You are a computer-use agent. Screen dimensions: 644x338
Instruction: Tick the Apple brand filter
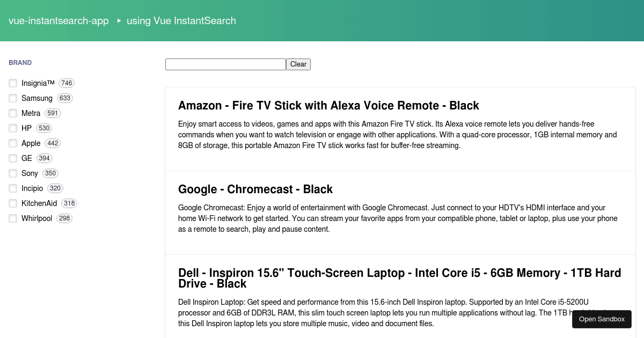[13, 143]
